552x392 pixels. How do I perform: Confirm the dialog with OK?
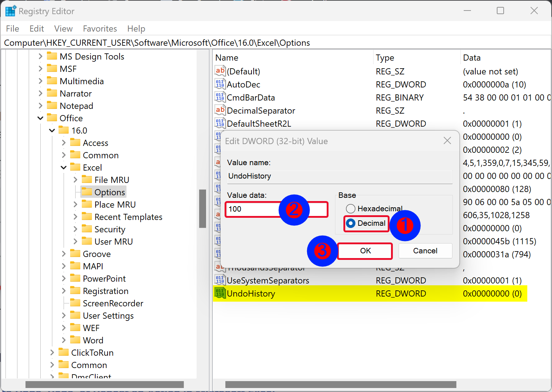(365, 251)
